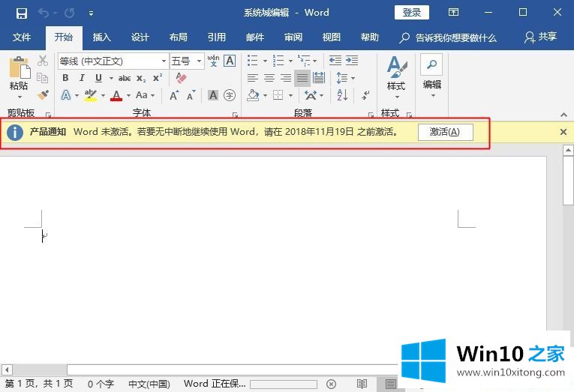Open Asian layout options
The image size is (574, 392).
(x=314, y=95)
